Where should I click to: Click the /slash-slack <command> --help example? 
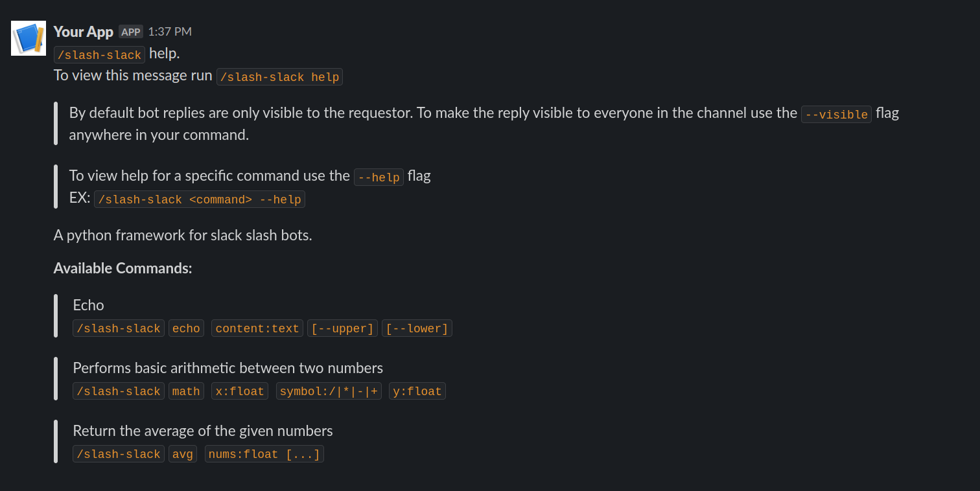(200, 200)
